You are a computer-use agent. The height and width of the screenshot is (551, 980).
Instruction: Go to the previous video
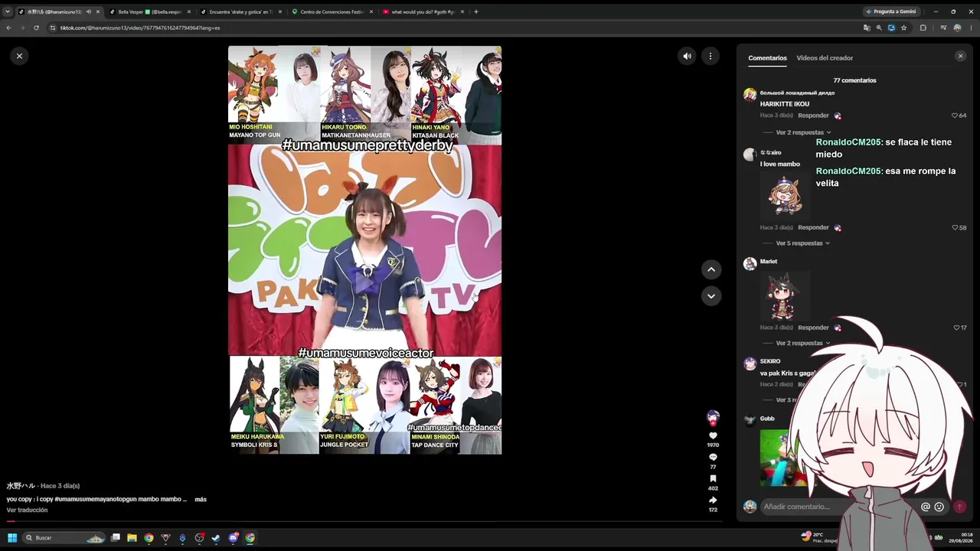click(x=711, y=269)
